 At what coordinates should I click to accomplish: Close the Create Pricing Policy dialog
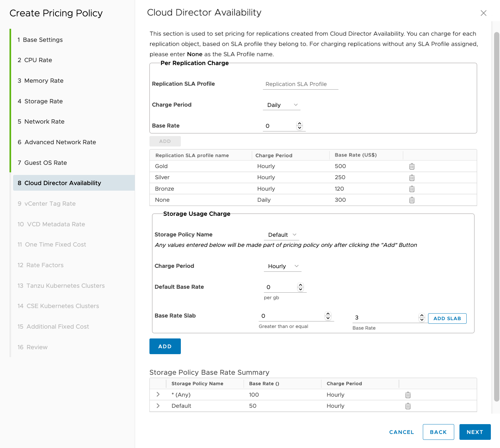pos(483,13)
